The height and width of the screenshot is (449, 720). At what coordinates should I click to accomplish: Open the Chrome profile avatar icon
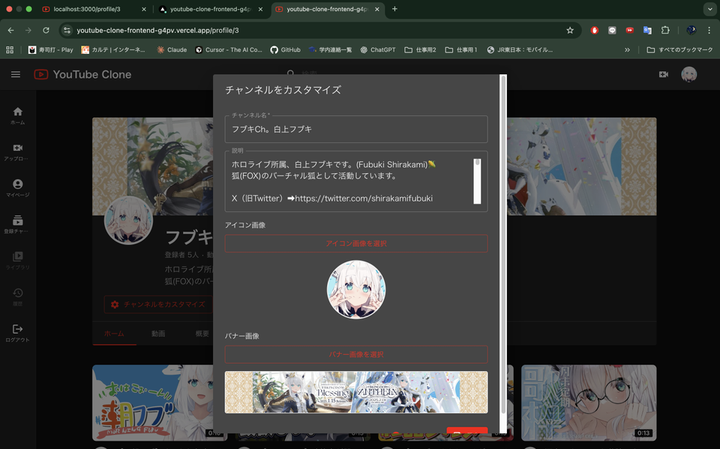point(691,30)
